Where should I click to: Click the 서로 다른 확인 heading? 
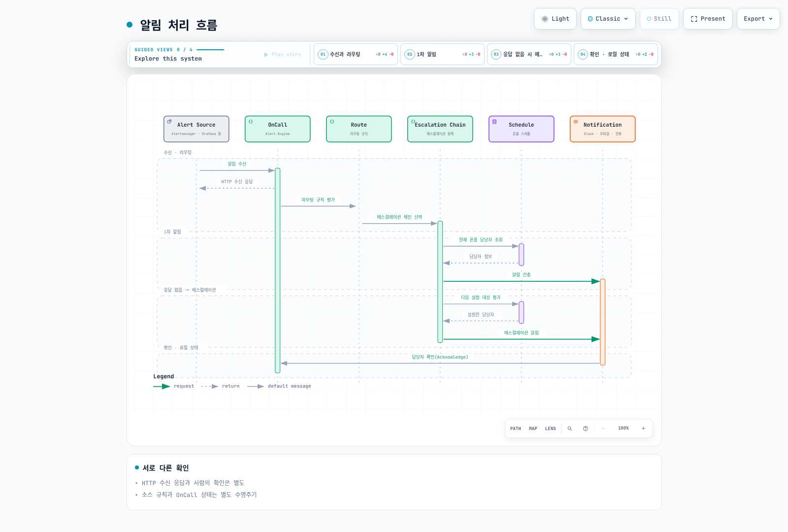point(165,468)
